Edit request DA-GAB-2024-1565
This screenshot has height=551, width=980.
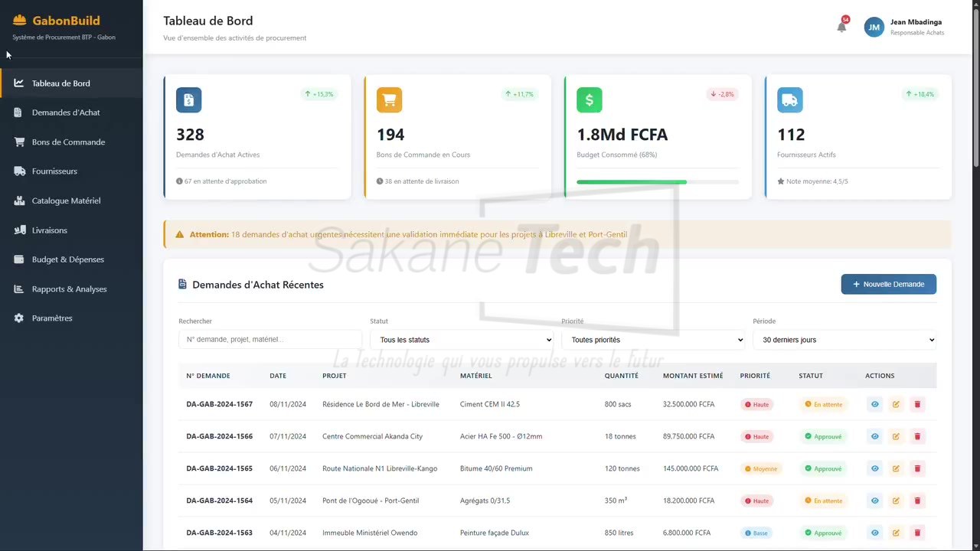click(x=896, y=468)
